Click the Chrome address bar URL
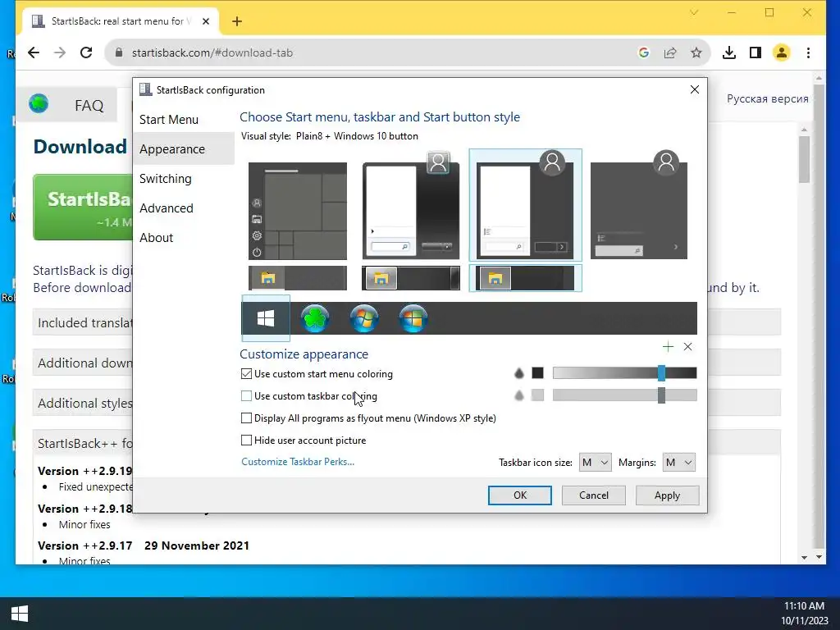 (212, 52)
